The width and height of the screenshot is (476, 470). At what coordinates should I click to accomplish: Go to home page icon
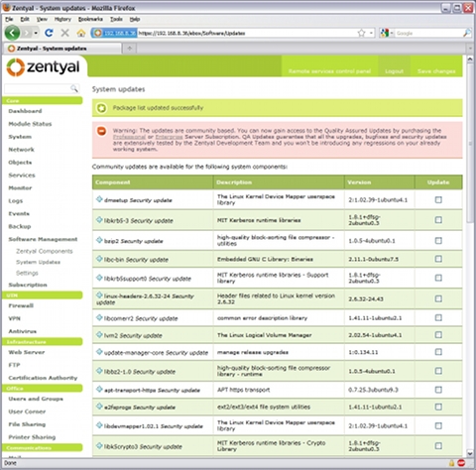tap(81, 33)
